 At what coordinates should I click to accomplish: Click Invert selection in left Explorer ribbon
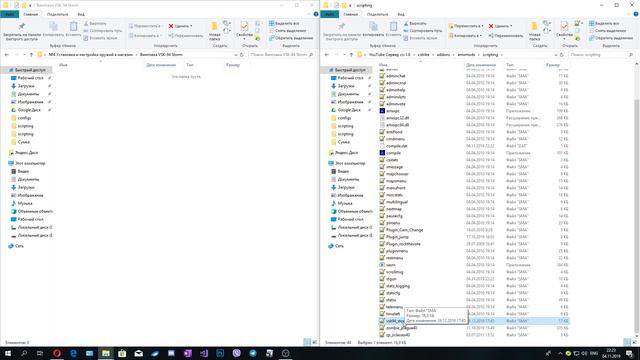291,38
